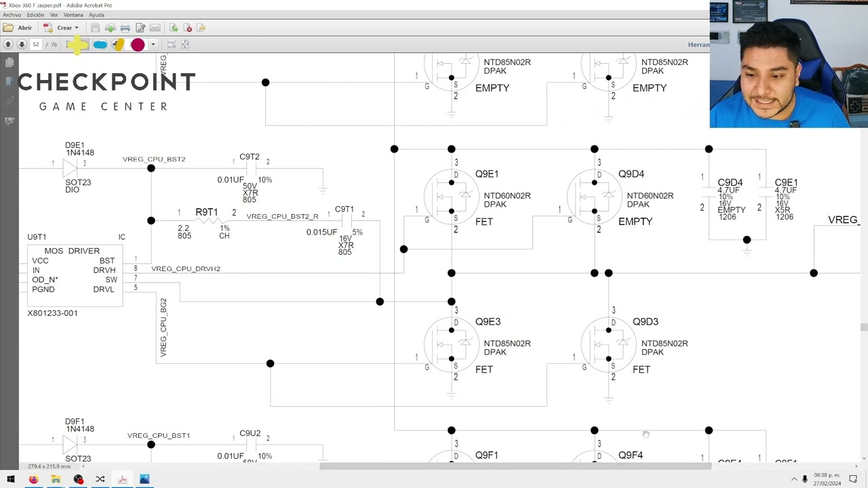868x488 pixels.
Task: Click the C9E1 capacitor label
Action: [786, 183]
